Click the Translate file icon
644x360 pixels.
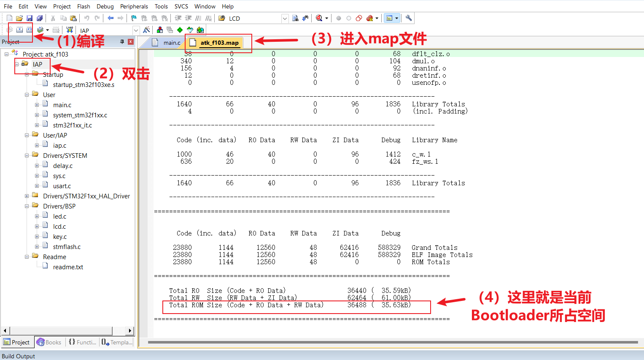coord(9,30)
